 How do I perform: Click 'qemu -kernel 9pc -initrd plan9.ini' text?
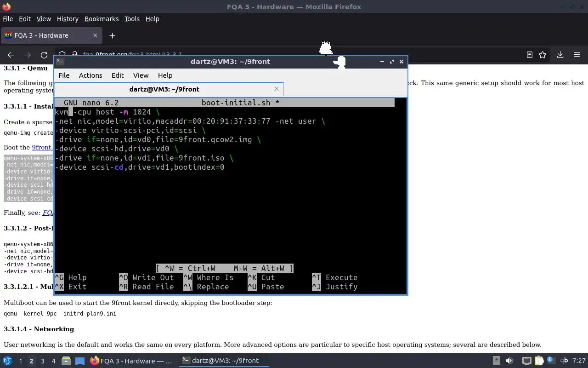60,314
